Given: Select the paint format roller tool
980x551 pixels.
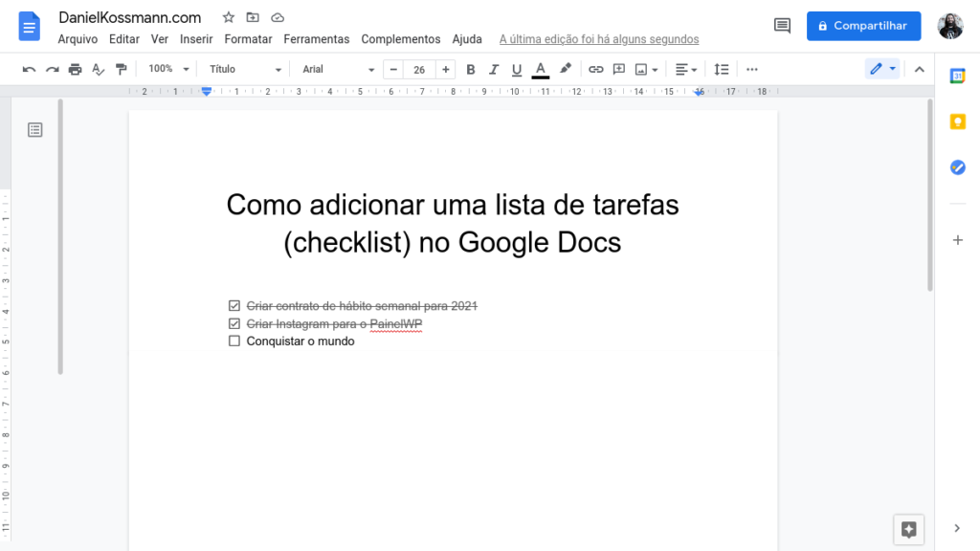Looking at the screenshot, I should coord(121,69).
